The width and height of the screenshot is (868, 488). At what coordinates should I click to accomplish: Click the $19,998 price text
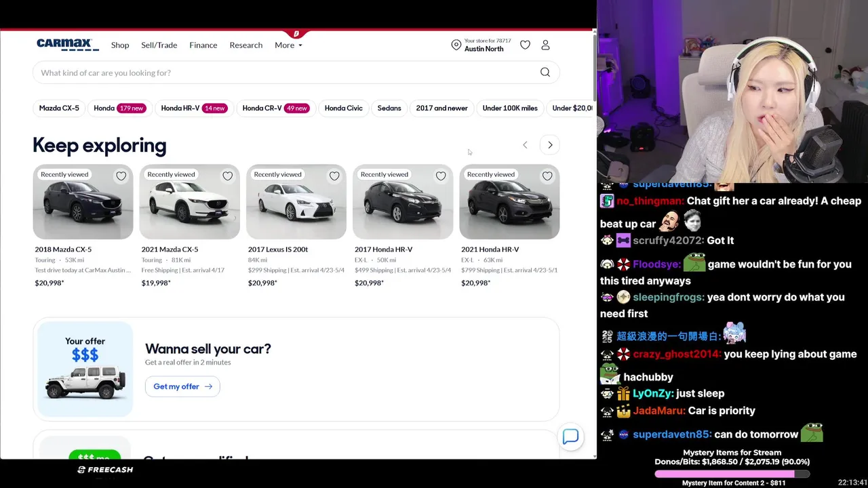click(x=156, y=283)
